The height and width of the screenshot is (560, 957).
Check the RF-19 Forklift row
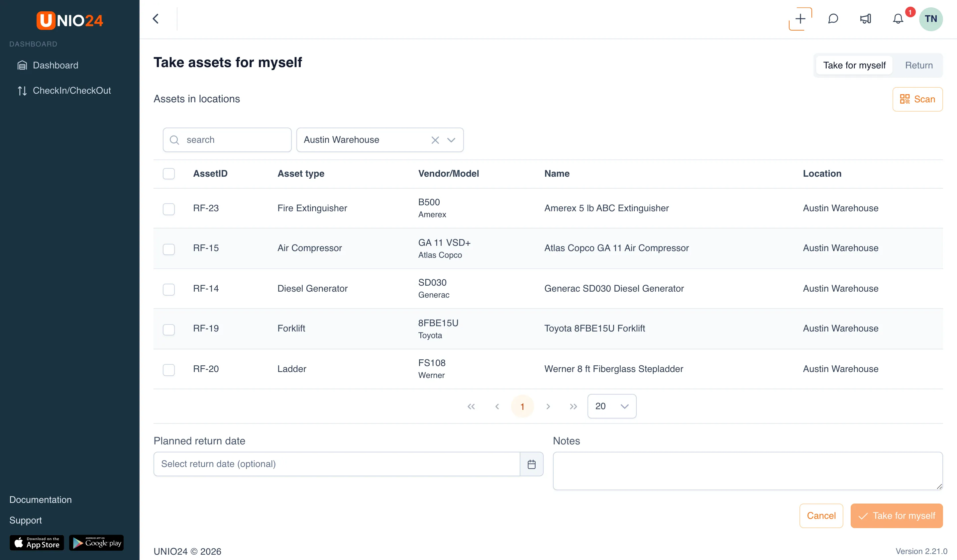pyautogui.click(x=168, y=329)
